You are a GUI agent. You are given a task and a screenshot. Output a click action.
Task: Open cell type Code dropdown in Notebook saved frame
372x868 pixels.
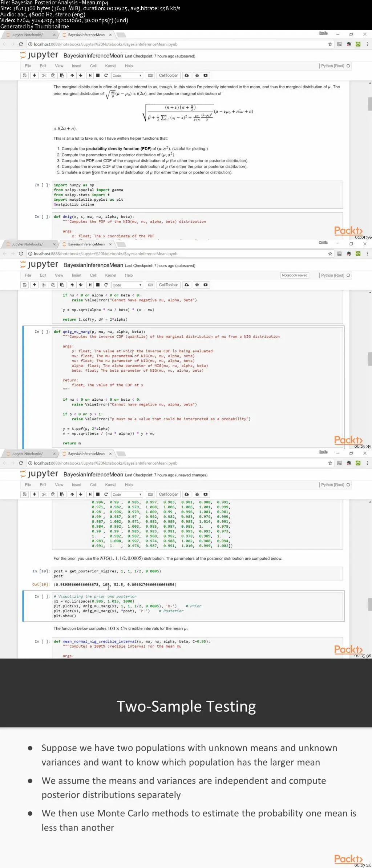tap(127, 285)
